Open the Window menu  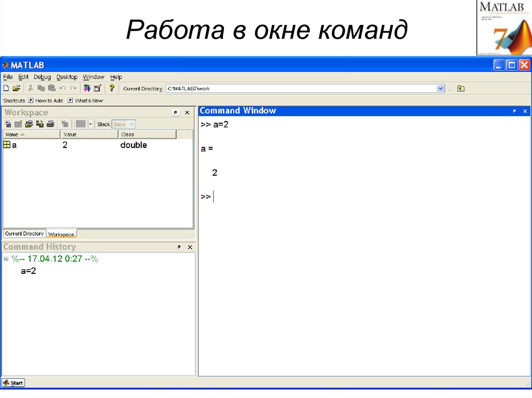click(x=94, y=77)
